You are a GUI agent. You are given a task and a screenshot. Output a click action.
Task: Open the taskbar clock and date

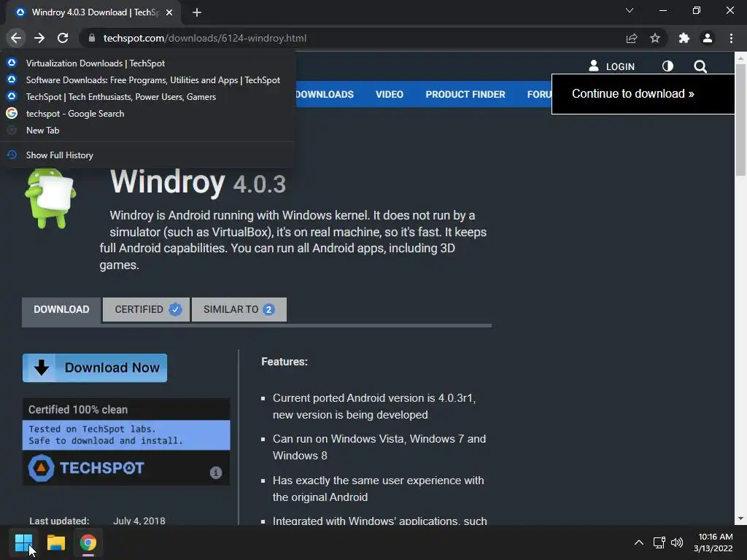[713, 542]
